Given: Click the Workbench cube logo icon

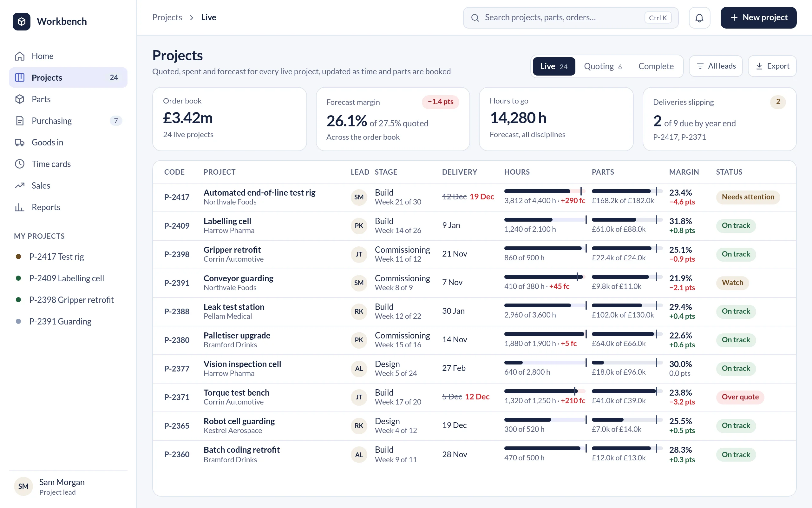Looking at the screenshot, I should point(22,22).
